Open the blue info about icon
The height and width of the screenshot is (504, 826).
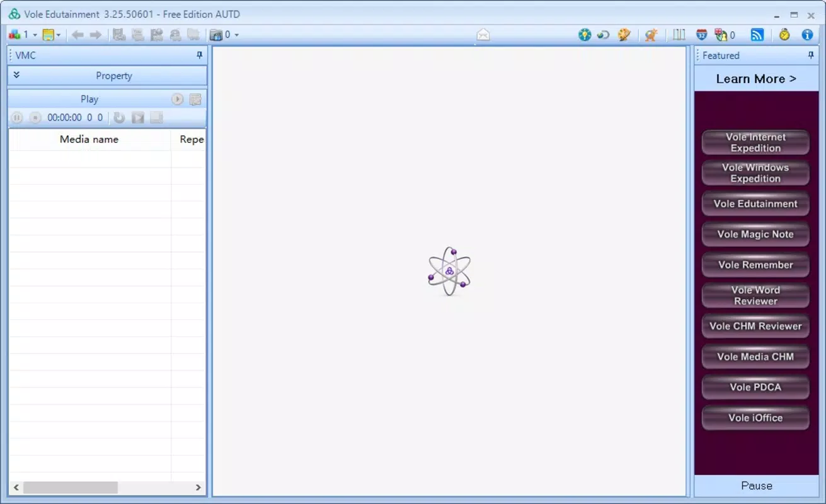pyautogui.click(x=807, y=35)
